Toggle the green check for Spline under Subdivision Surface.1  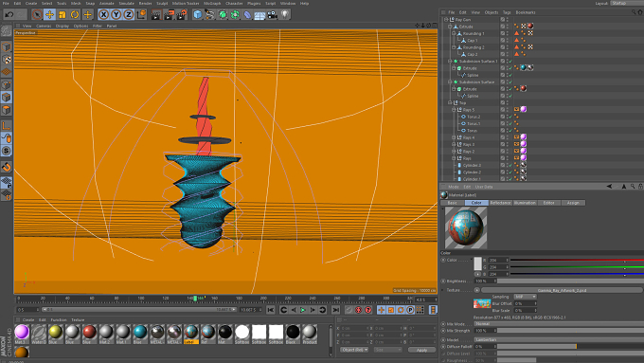pyautogui.click(x=510, y=75)
